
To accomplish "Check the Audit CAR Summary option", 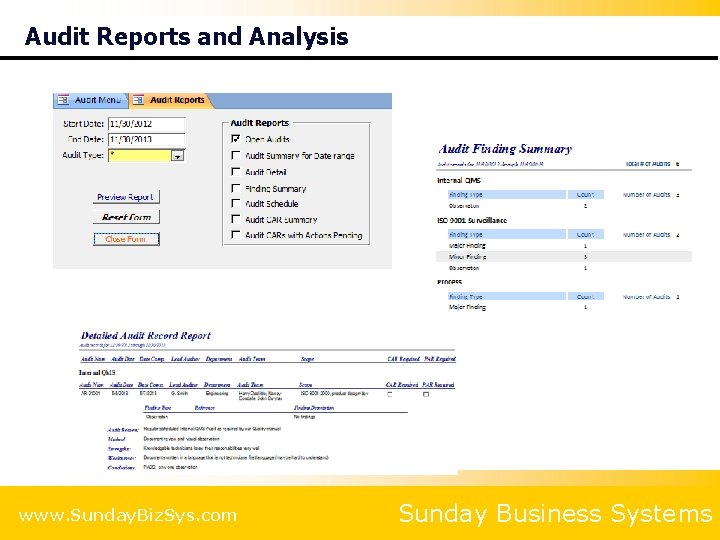I will [236, 219].
